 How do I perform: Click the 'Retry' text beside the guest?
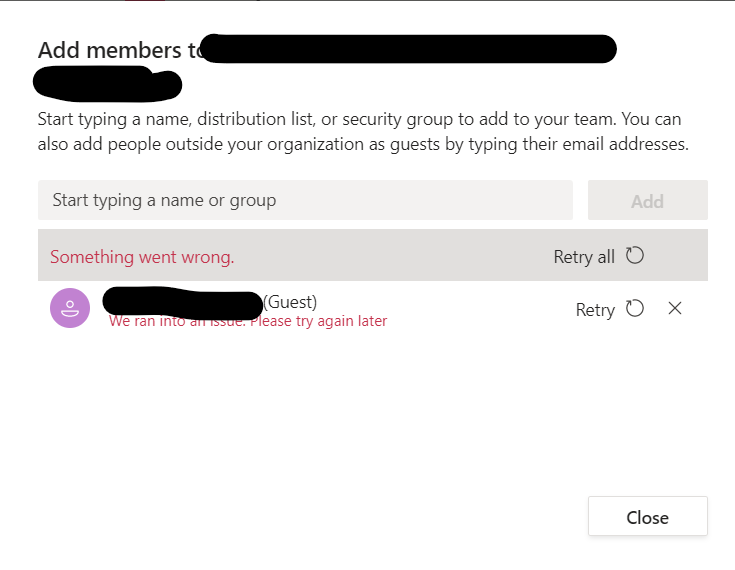coord(595,310)
